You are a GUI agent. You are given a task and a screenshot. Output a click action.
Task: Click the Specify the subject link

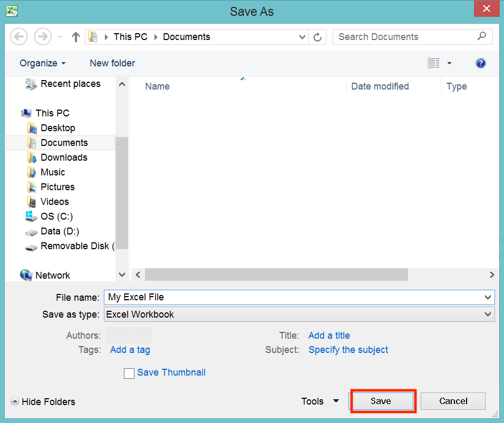click(x=348, y=350)
